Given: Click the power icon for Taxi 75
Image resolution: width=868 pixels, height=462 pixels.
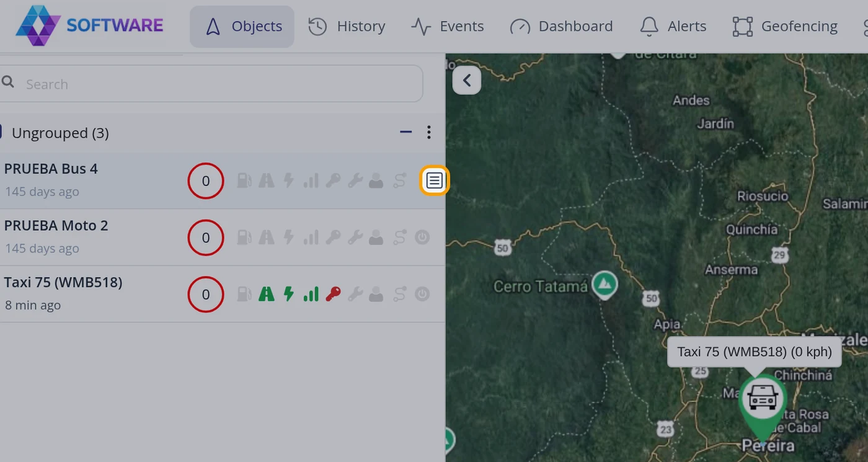Looking at the screenshot, I should point(422,294).
